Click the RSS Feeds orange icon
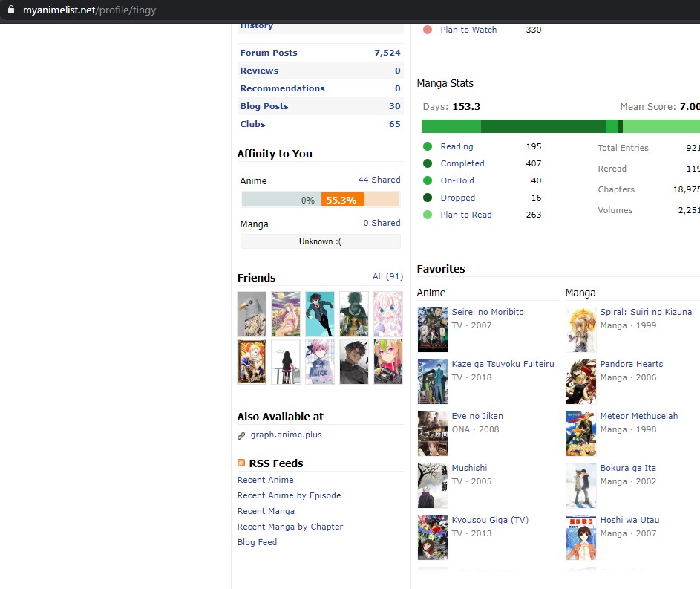The width and height of the screenshot is (700, 589). pos(241,463)
